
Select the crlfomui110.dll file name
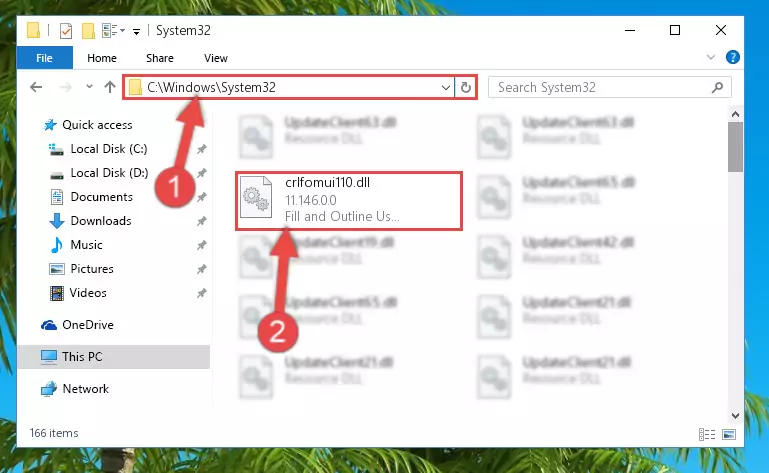[327, 183]
